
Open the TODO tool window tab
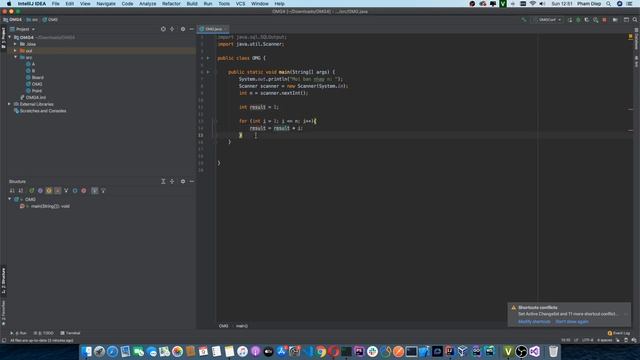pos(44,333)
